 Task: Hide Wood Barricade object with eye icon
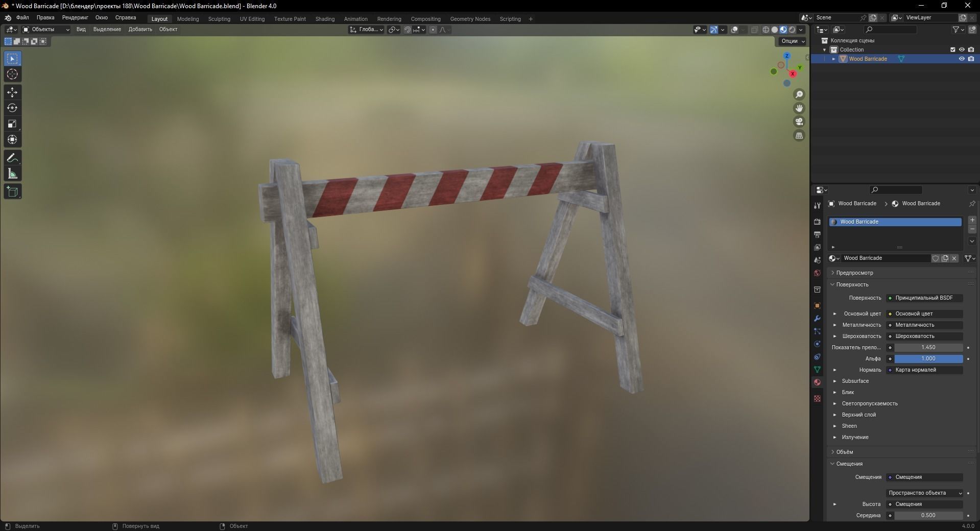tap(962, 59)
